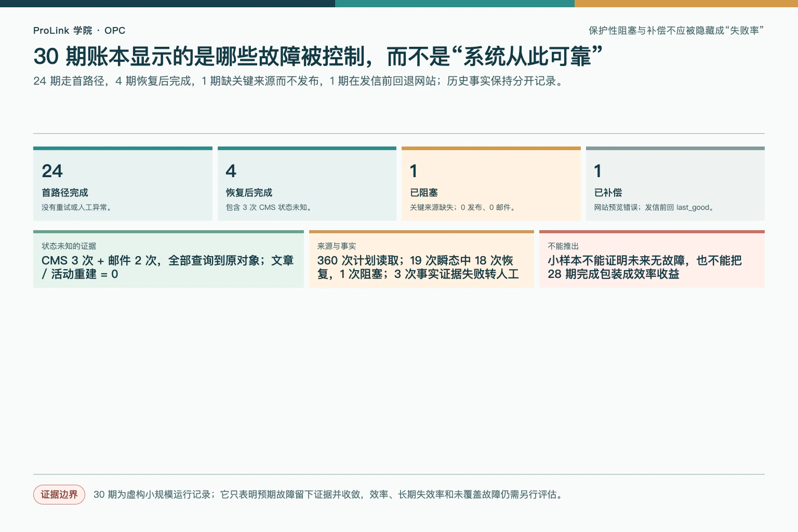Click the footer note 30 期为虚构小规模运行记录

coord(329,495)
